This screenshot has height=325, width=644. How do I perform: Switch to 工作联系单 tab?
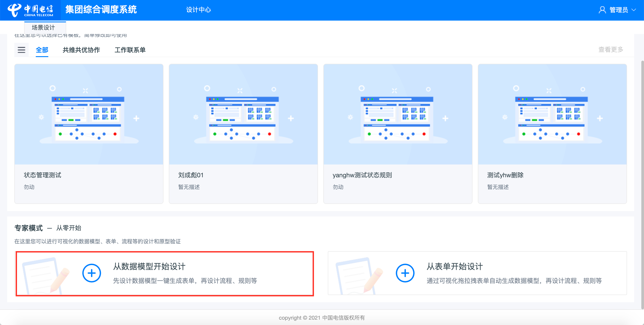(130, 50)
